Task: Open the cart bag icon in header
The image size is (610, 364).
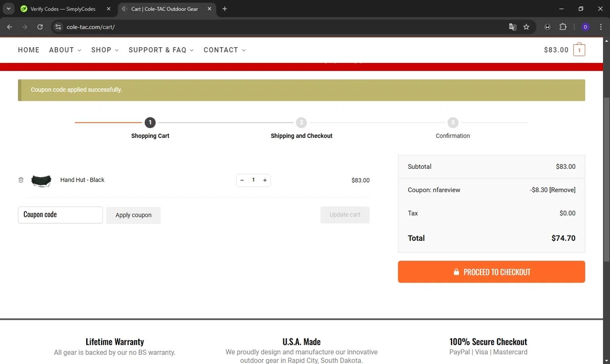Action: tap(579, 50)
